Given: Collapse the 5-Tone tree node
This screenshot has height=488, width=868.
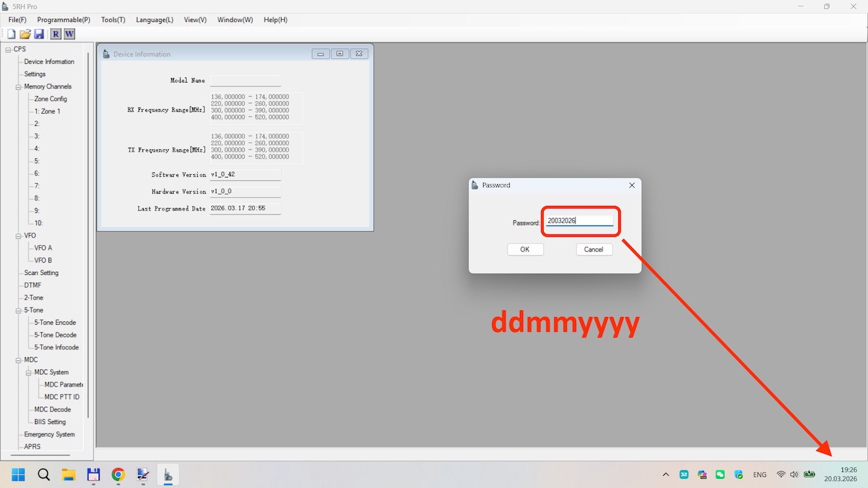Looking at the screenshot, I should (19, 310).
